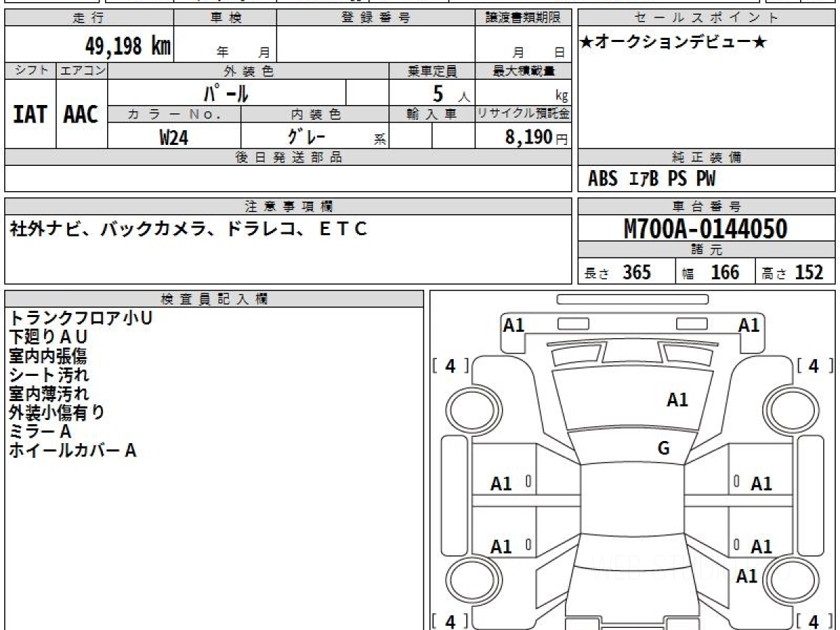840x630 pixels.
Task: Select the 登録番号 header
Action: coord(376,18)
